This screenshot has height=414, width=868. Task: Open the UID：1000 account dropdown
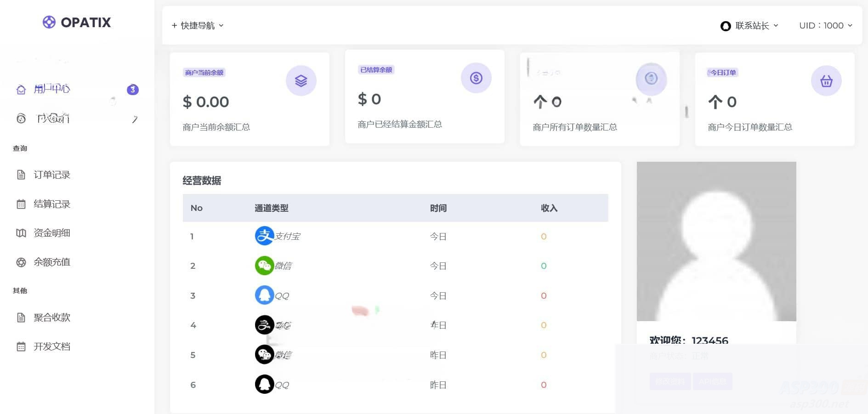[x=825, y=26]
